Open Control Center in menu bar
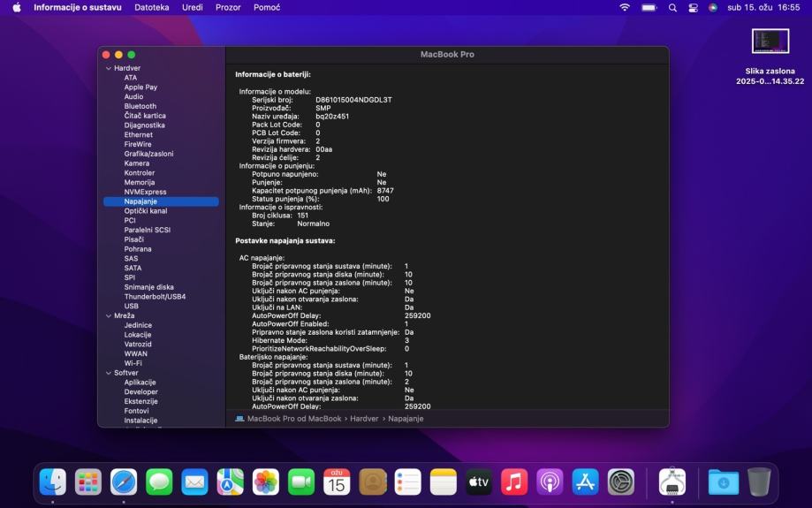The height and width of the screenshot is (508, 812). (x=693, y=8)
